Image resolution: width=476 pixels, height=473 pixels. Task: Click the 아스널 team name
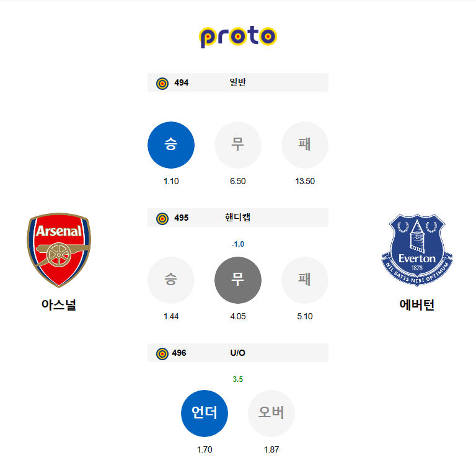click(x=59, y=305)
